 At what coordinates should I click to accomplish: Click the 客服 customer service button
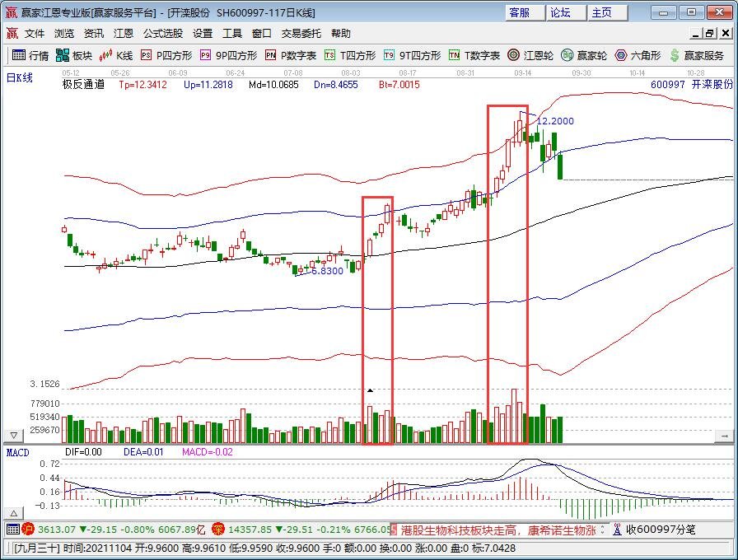pyautogui.click(x=525, y=12)
